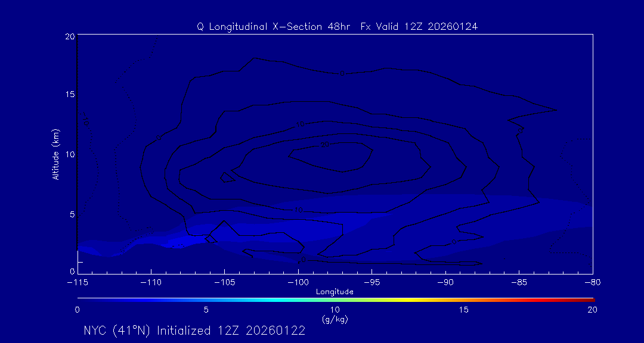Click the '-95' longitude tick label
This screenshot has height=343, width=644.
pos(371,283)
